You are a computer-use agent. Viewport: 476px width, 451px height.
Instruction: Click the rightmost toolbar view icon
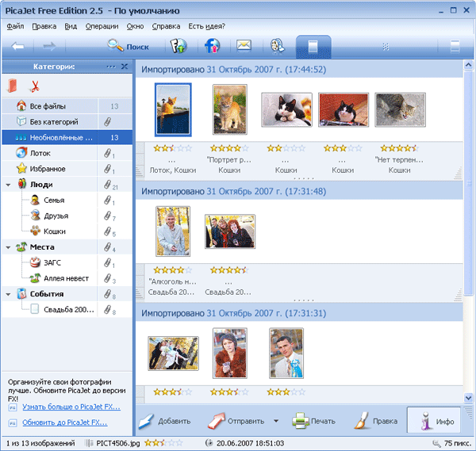tap(455, 47)
